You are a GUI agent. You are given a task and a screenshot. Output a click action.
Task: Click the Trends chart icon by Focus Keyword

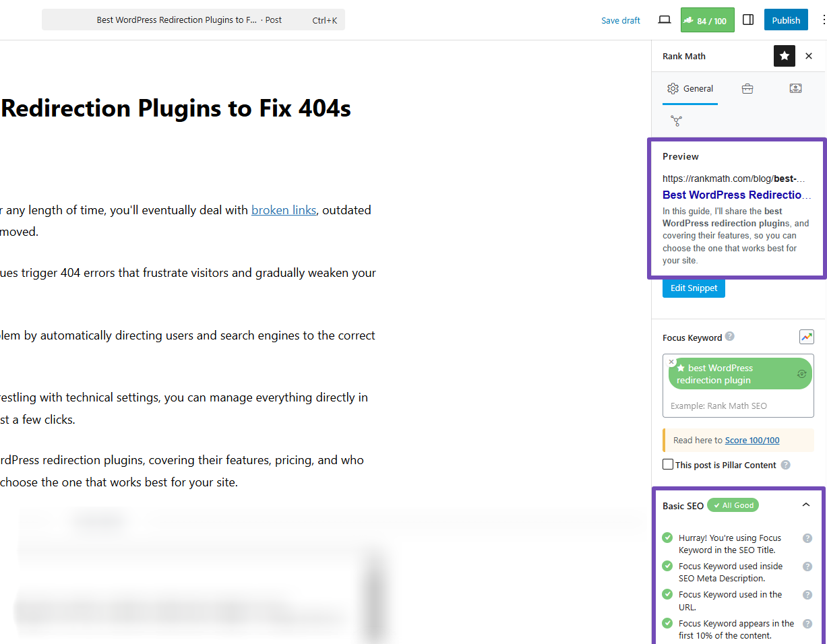click(806, 337)
